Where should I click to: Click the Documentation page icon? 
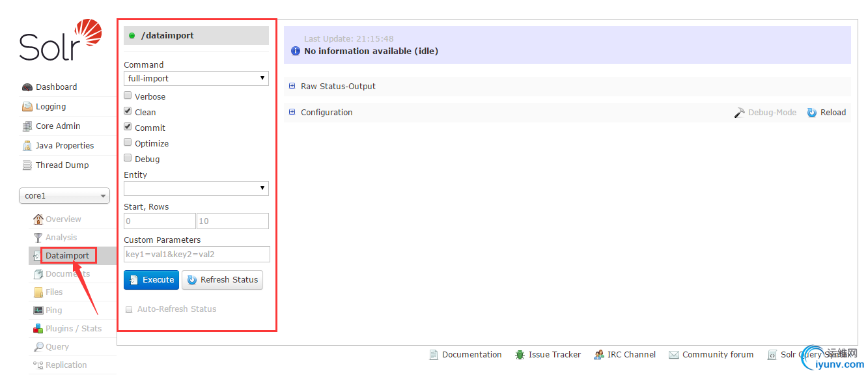pos(434,355)
